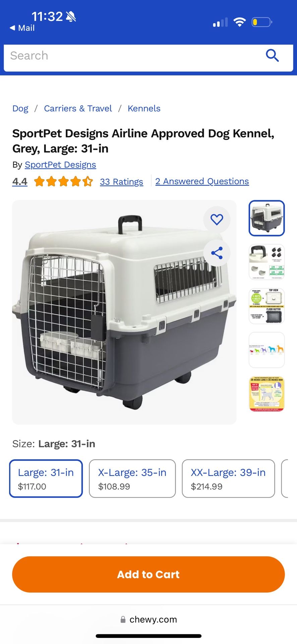Select the Large: 31-in size option

point(46,479)
